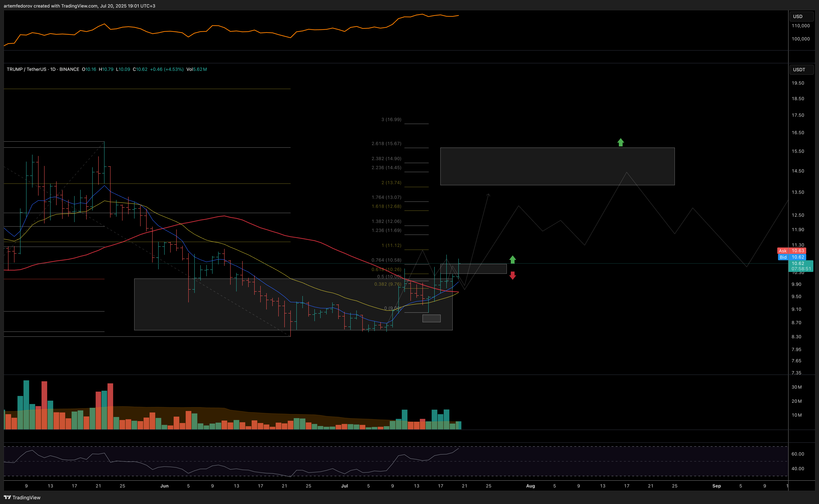819x504 pixels.
Task: Click the Fibonacci label 1.618 (12.68)
Action: pos(386,206)
